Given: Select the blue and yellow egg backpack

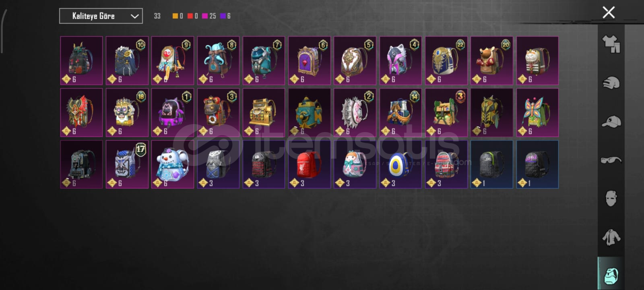Looking at the screenshot, I should tap(400, 164).
